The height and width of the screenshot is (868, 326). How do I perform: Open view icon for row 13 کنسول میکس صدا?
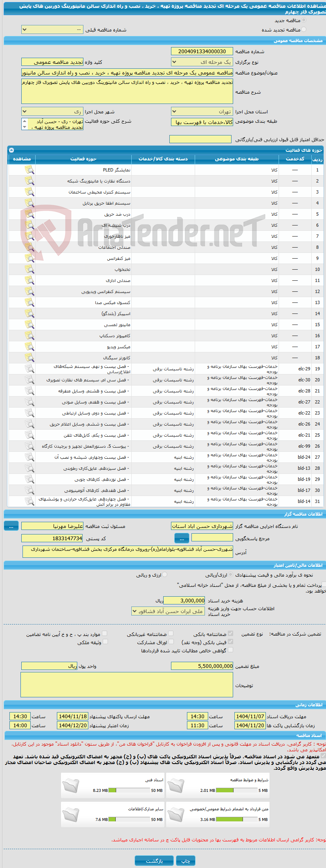click(x=29, y=302)
